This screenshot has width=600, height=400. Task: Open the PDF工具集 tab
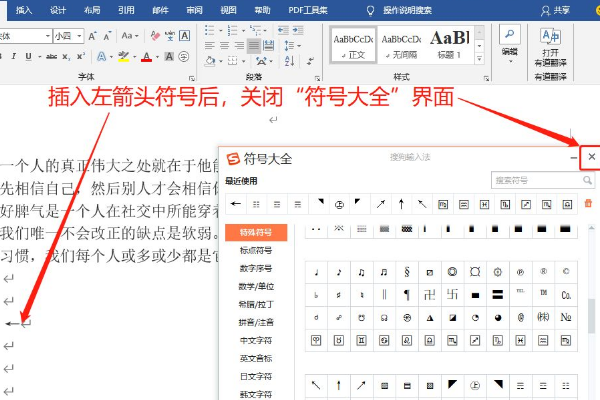click(308, 10)
